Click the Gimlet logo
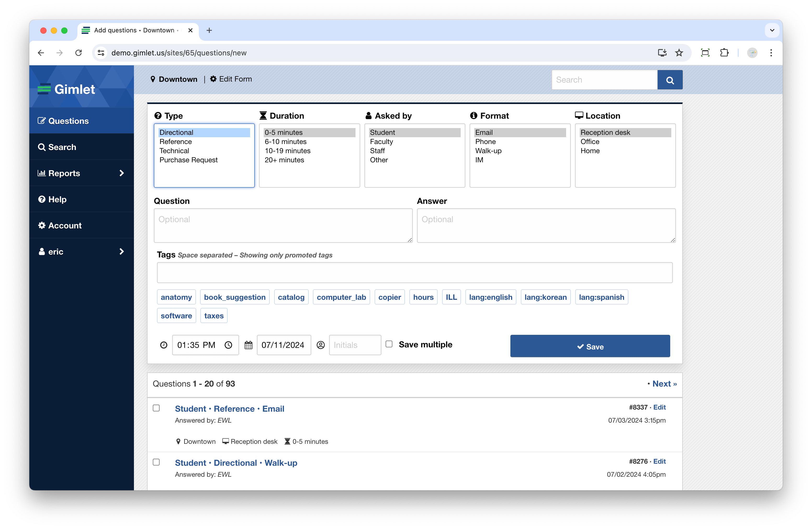Viewport: 812px width, 529px height. (x=66, y=89)
